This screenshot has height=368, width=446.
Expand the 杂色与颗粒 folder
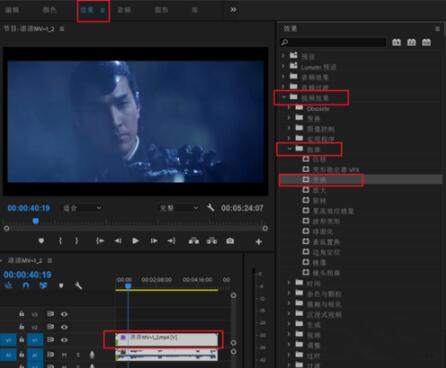[289, 293]
